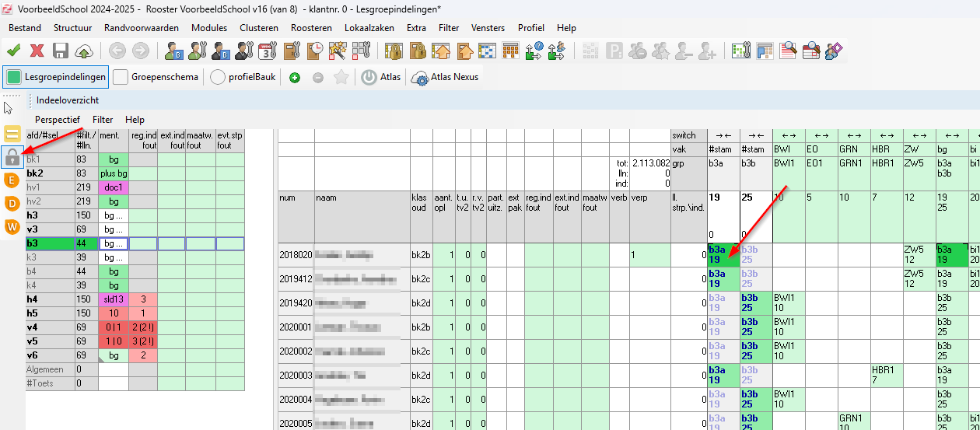The width and height of the screenshot is (980, 430).
Task: Open the Randvoorwaarden menu
Action: pos(142,28)
